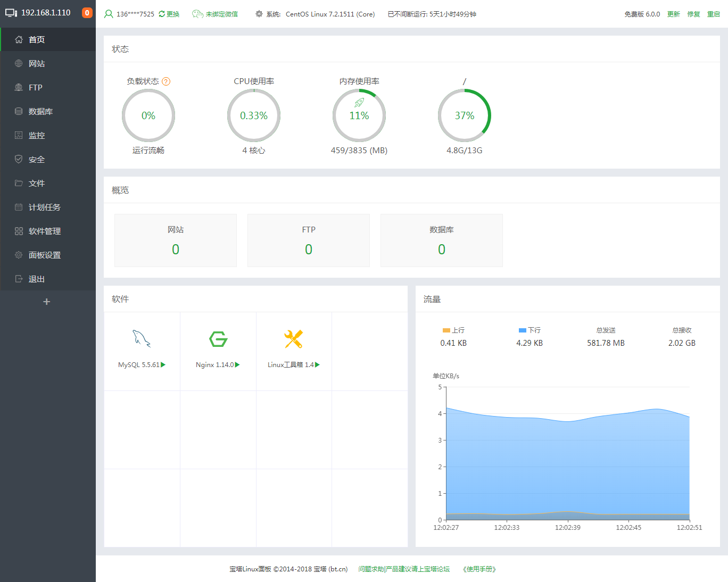728x582 pixels.
Task: Click the 计划任务 calendar icon in sidebar
Action: click(19, 207)
